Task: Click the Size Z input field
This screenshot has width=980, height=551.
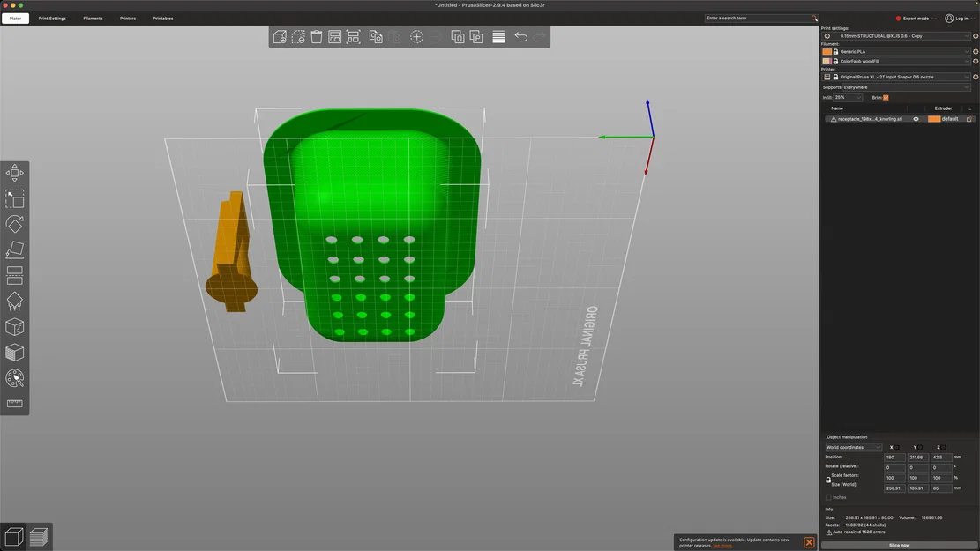Action: (x=940, y=488)
